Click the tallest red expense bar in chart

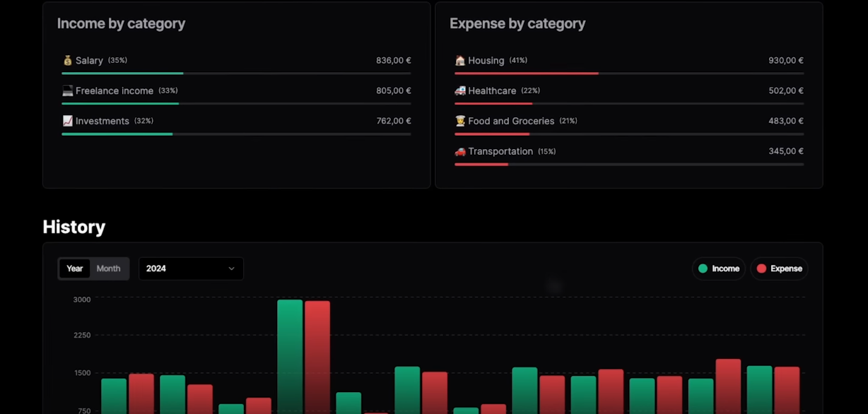click(317, 353)
